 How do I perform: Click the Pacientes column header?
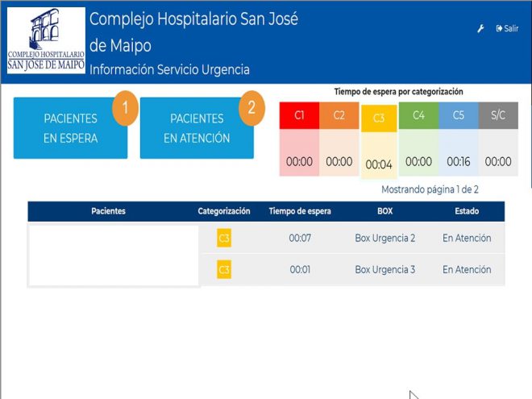[x=109, y=211]
